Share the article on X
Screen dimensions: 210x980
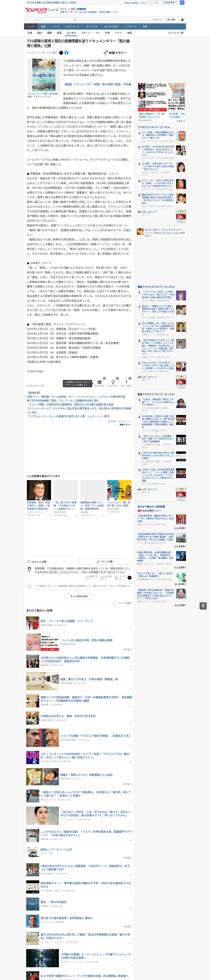pos(61,53)
